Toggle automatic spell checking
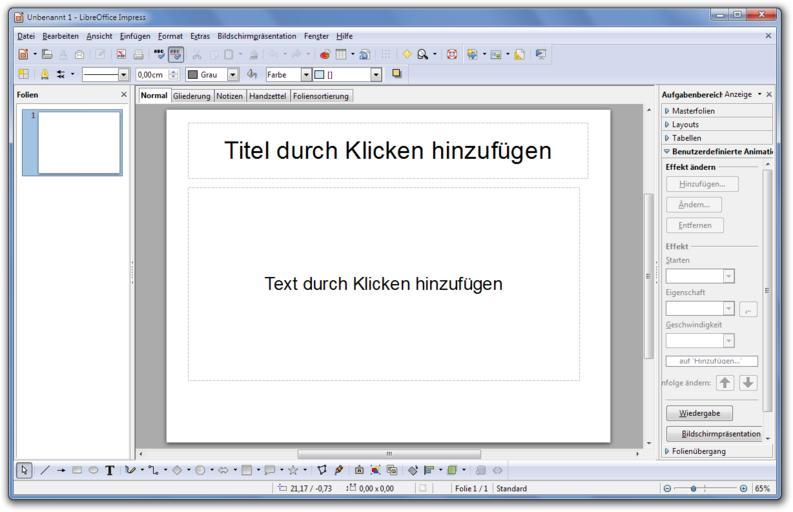The image size is (793, 512). tap(175, 52)
